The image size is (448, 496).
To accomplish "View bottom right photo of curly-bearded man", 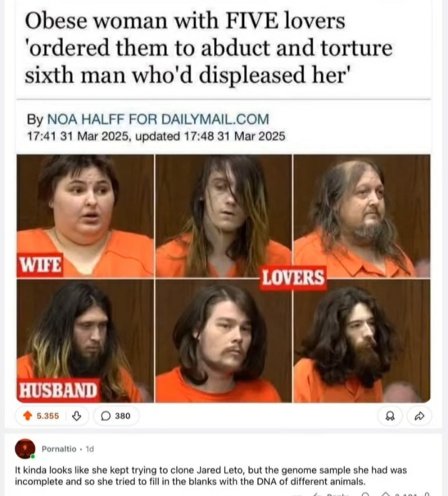I will [362, 341].
